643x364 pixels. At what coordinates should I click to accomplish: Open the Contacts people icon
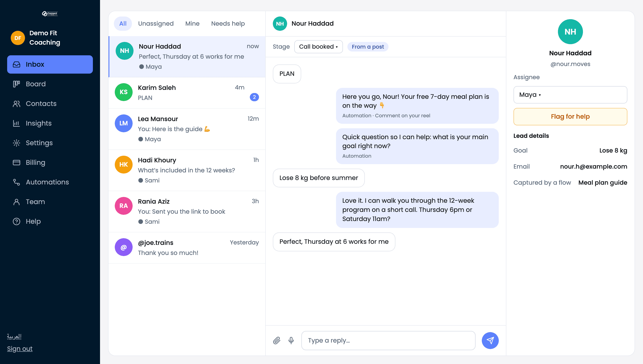click(17, 103)
